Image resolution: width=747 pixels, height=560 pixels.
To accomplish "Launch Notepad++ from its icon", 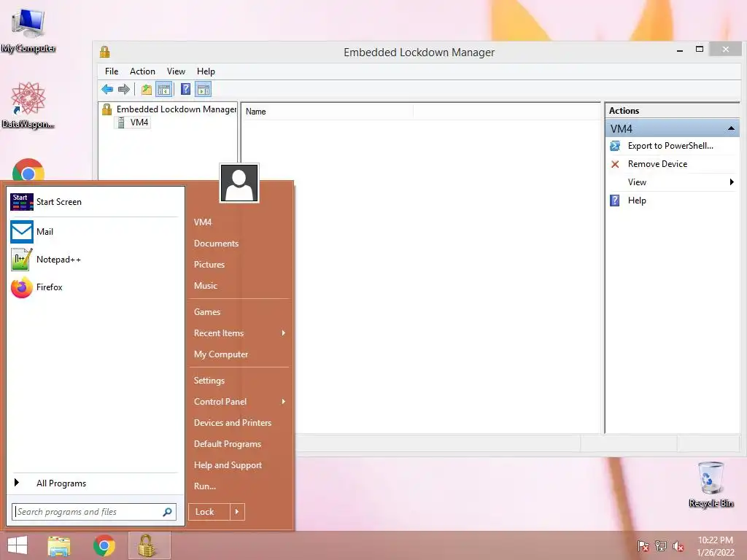I will [22, 260].
